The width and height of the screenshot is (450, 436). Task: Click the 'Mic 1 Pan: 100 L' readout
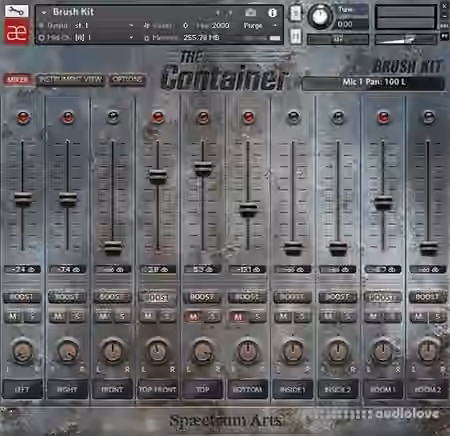pyautogui.click(x=373, y=82)
